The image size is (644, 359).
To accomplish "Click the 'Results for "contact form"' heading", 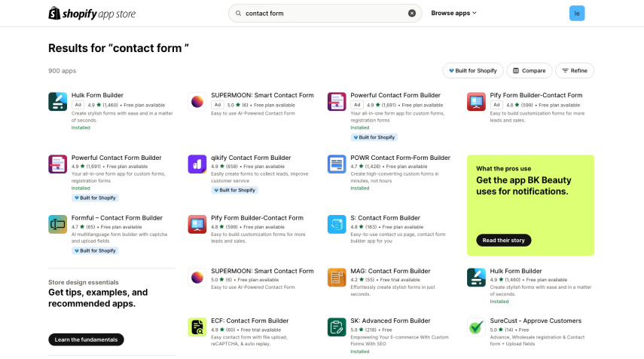I will pos(119,48).
